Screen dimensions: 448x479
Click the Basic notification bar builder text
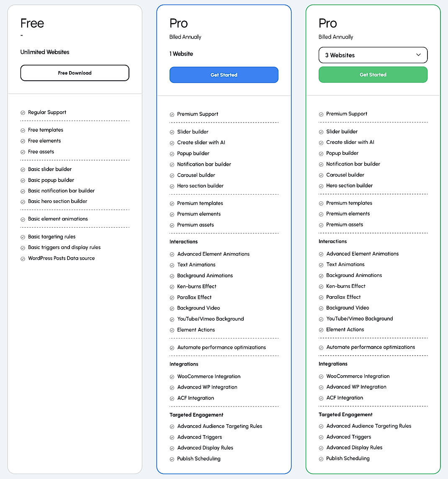(61, 191)
